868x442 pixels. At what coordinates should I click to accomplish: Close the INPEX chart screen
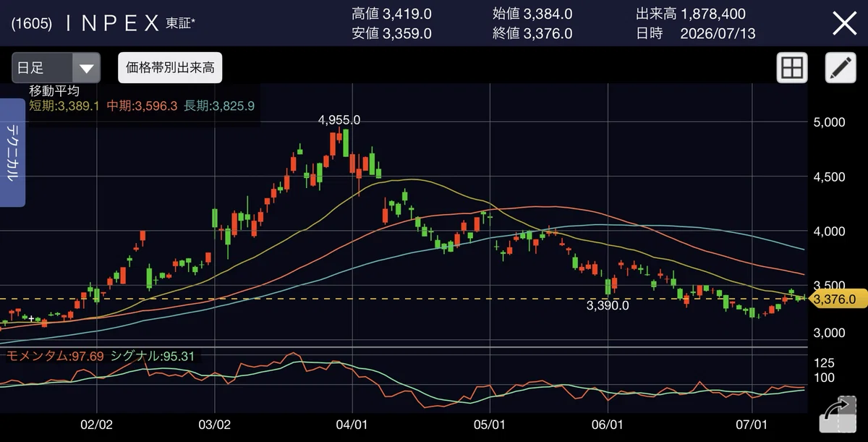pyautogui.click(x=844, y=24)
